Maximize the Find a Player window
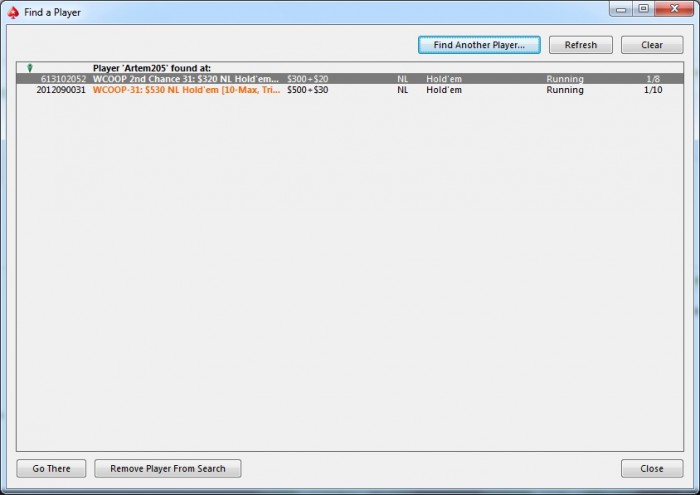This screenshot has width=700, height=495. point(643,9)
